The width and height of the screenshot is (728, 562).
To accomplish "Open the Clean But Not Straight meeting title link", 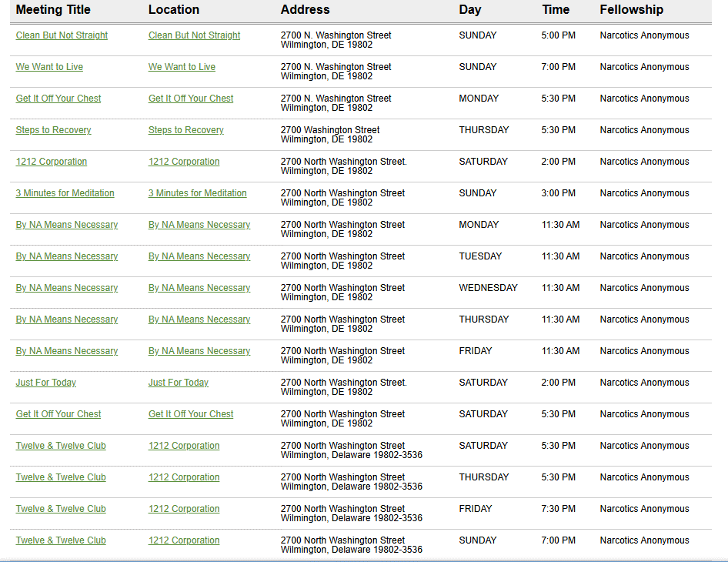I will [62, 35].
